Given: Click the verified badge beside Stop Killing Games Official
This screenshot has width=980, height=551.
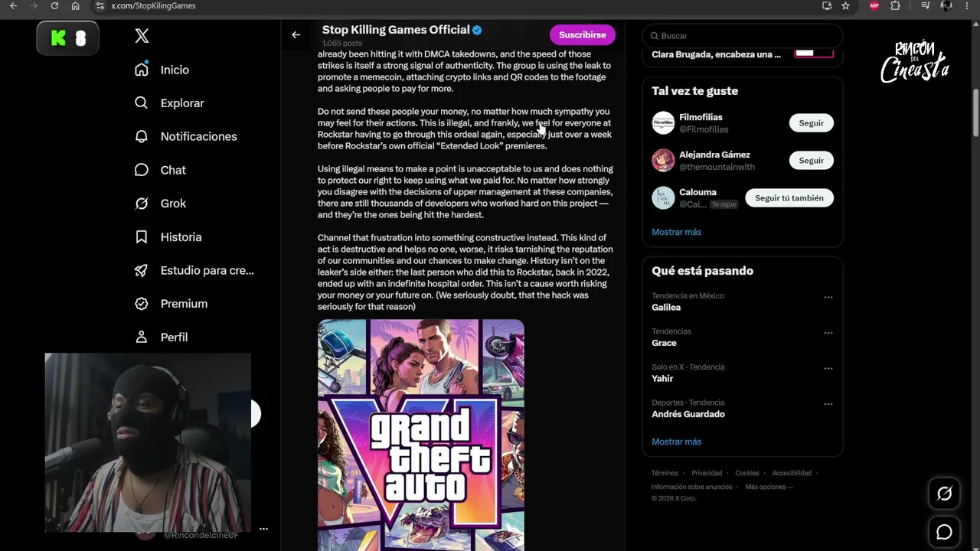Looking at the screenshot, I should pyautogui.click(x=477, y=30).
